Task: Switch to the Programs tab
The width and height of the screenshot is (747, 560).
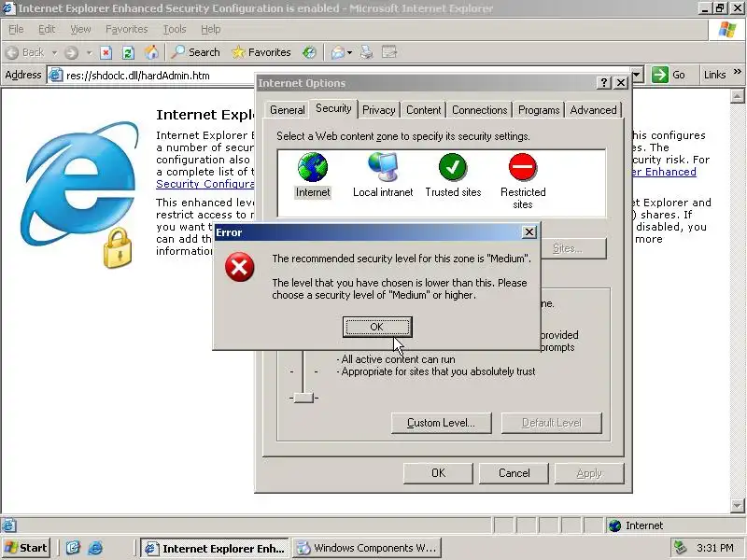Action: 539,110
